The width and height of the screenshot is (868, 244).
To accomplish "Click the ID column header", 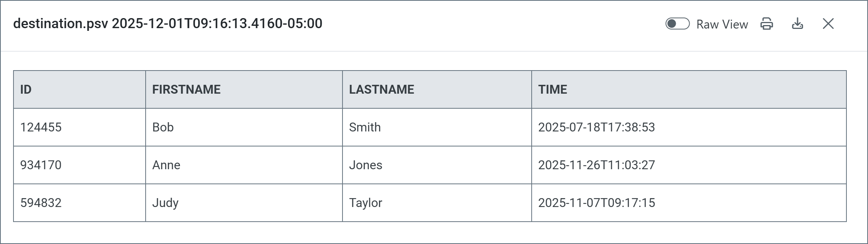I will tap(26, 89).
